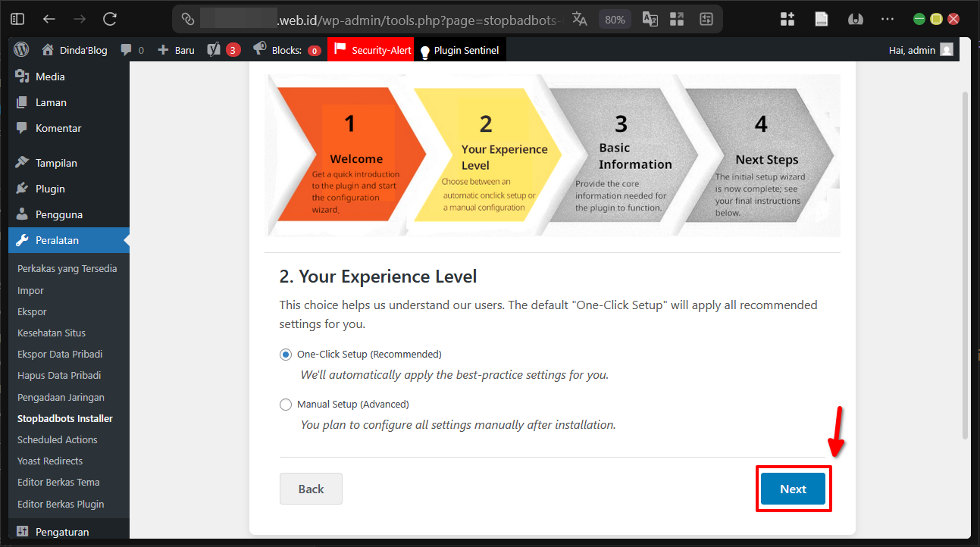Screen dimensions: 980x547
Task: Open comments bubble in admin bar
Action: point(132,50)
